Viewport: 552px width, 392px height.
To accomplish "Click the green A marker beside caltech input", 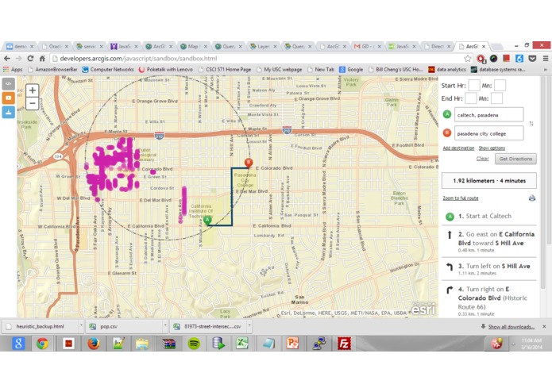I will click(x=447, y=114).
